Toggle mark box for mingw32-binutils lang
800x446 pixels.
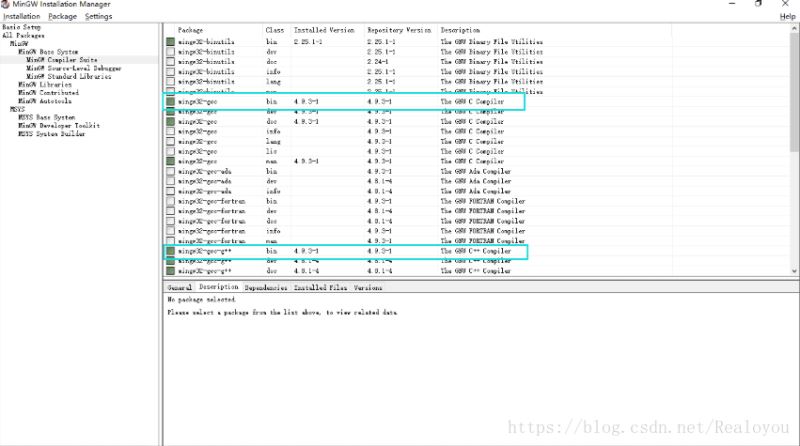170,82
